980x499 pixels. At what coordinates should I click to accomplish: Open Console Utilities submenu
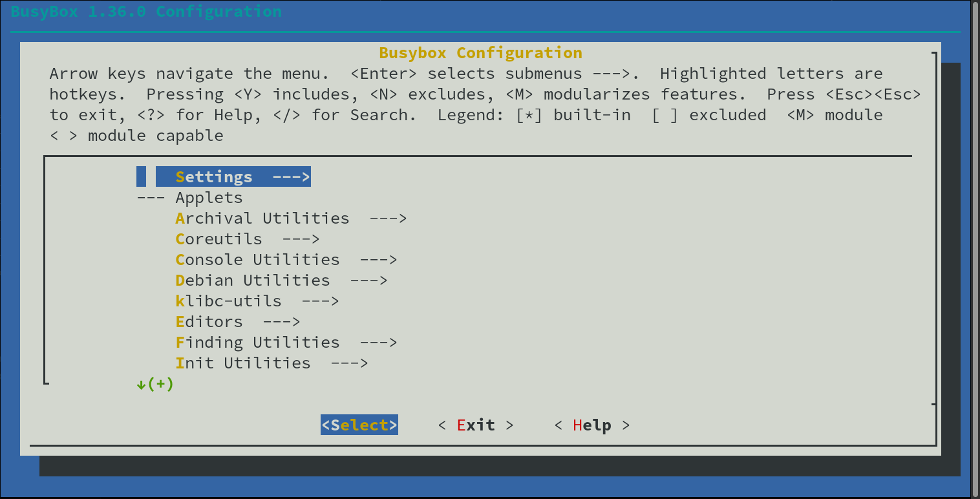click(286, 259)
